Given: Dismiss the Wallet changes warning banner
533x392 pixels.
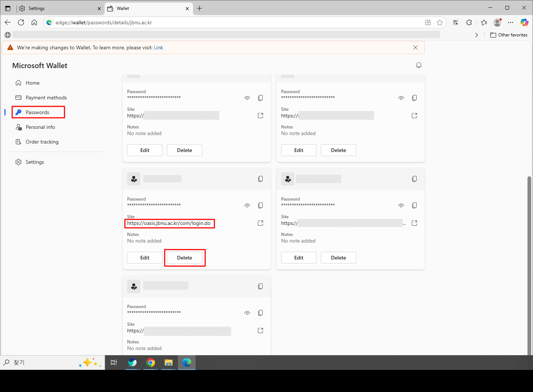Looking at the screenshot, I should (x=415, y=47).
